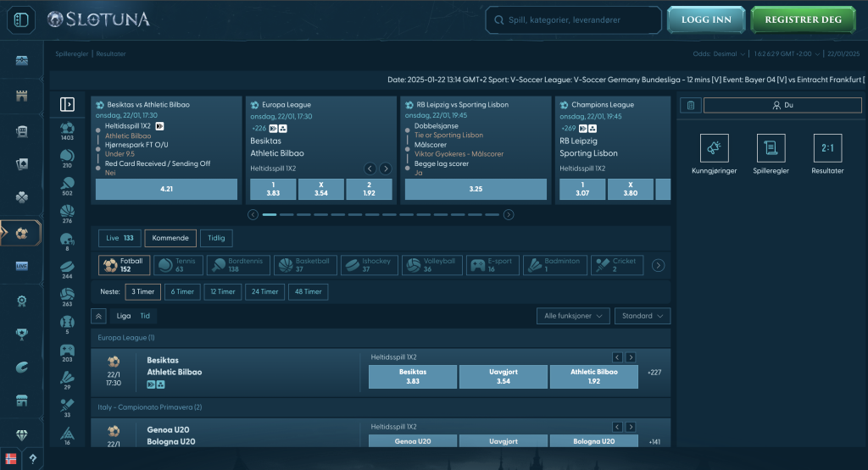The width and height of the screenshot is (868, 470).
Task: Filter by next 3 Timer
Action: [x=142, y=292]
